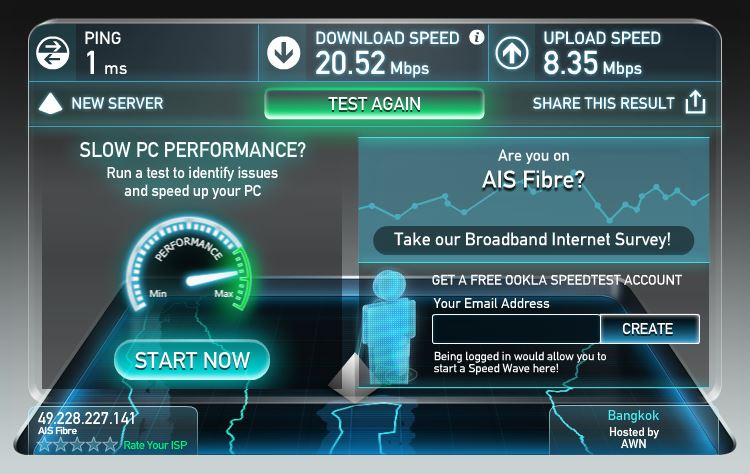Rate ISP with the first star
750x474 pixels.
click(45, 445)
